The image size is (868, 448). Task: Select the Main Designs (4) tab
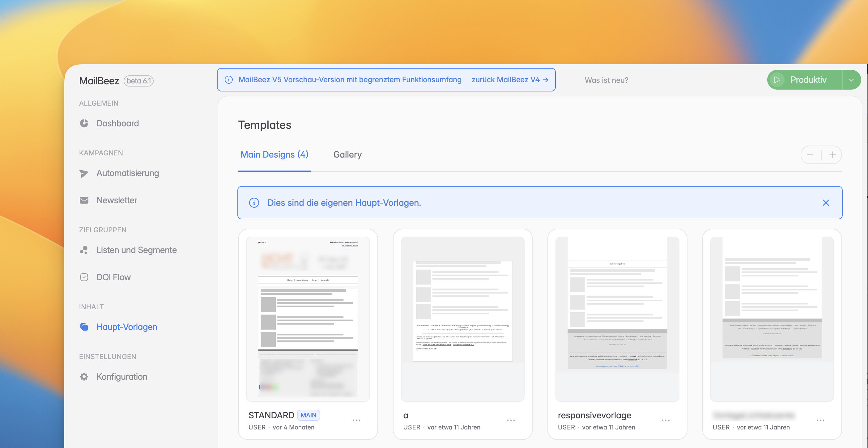pyautogui.click(x=274, y=154)
